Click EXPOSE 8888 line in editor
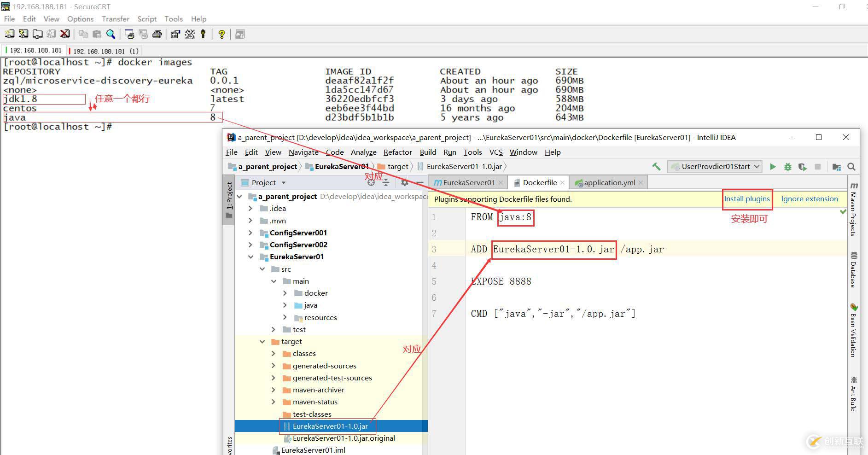This screenshot has width=868, height=455. coord(501,281)
